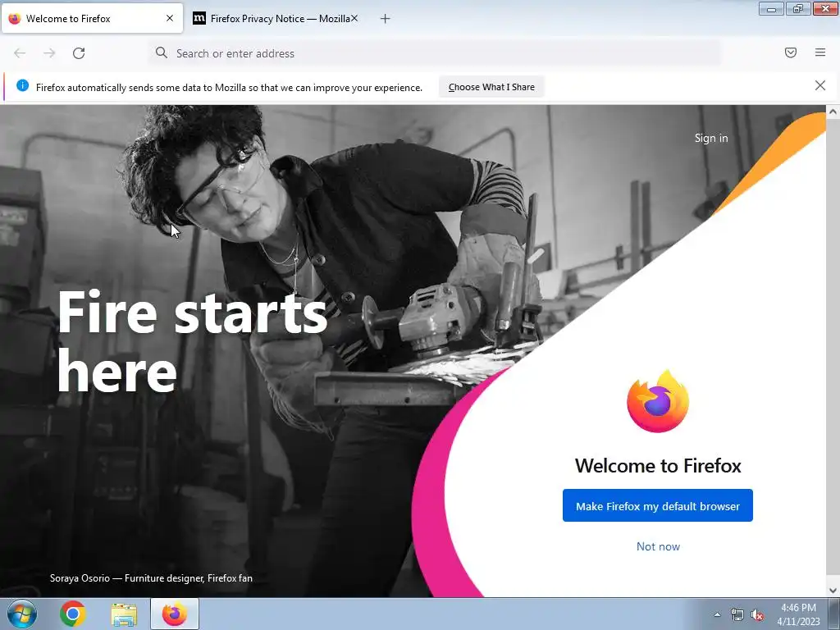Close the Firefox Privacy Notice tab

coord(354,18)
